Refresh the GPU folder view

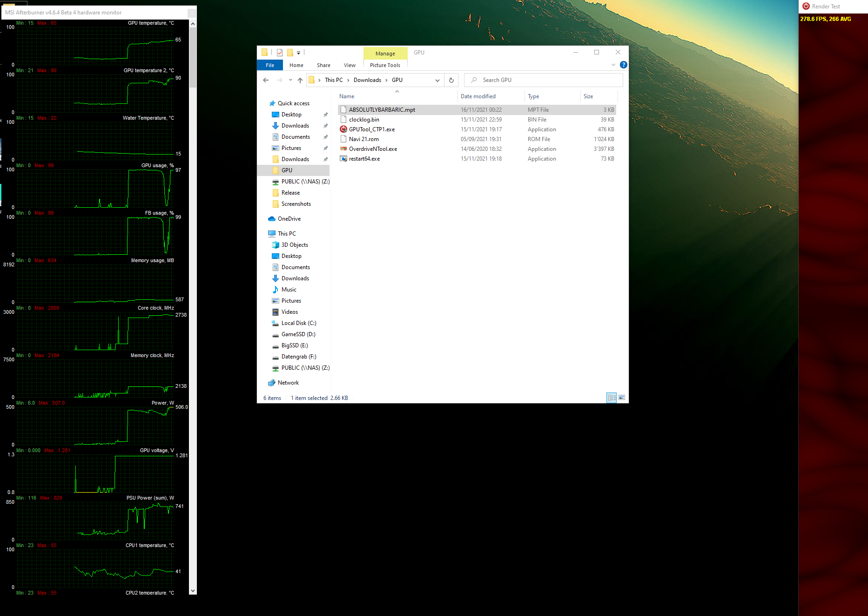(x=451, y=80)
